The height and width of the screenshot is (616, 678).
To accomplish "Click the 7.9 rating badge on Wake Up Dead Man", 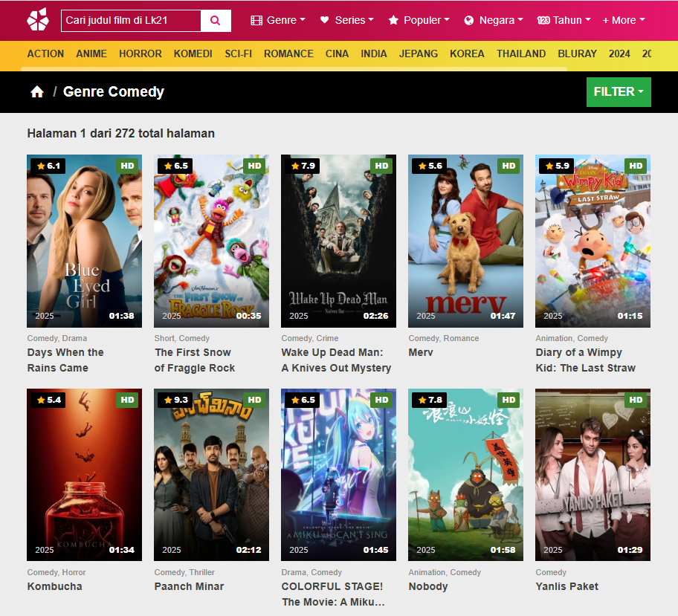I will pos(303,166).
